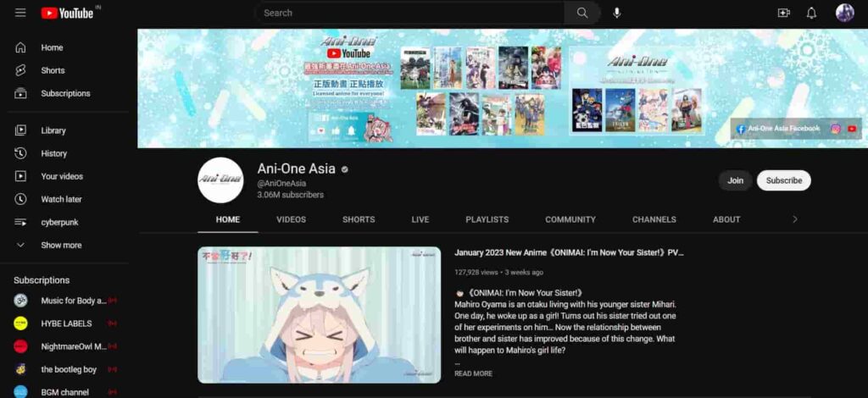Open the bootleg boy channel avatar
868x398 pixels.
pos(20,369)
